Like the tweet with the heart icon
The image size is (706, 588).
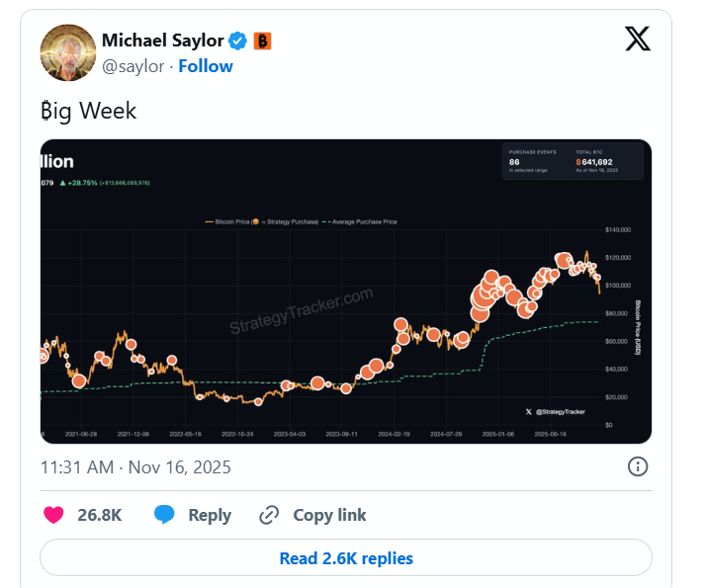[x=54, y=515]
